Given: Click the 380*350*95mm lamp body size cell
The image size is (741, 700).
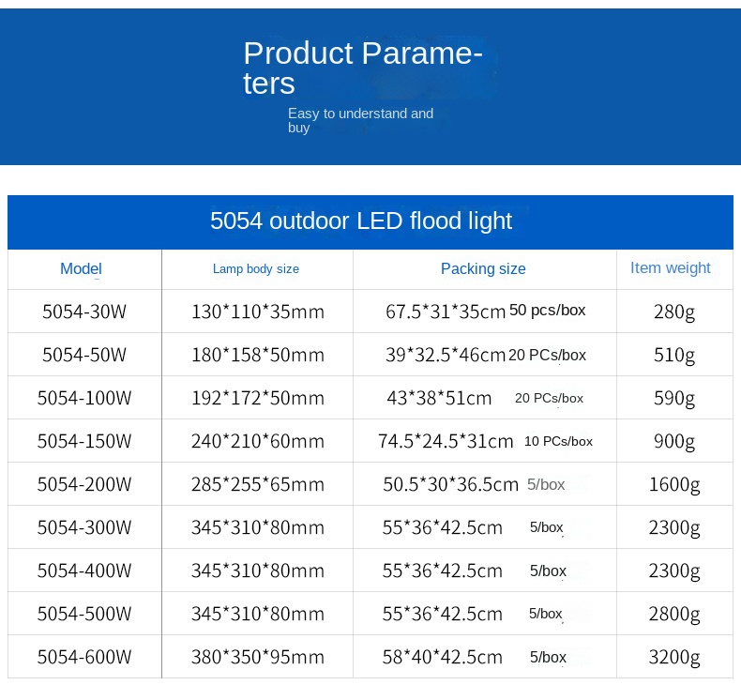Looking at the screenshot, I should [257, 657].
